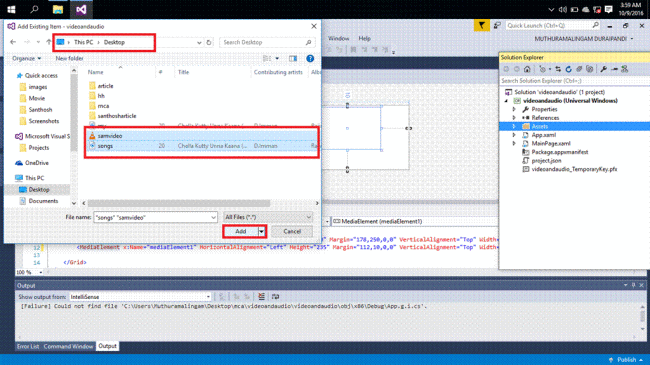
Task: Refresh the Solution Explorer view
Action: click(x=568, y=69)
